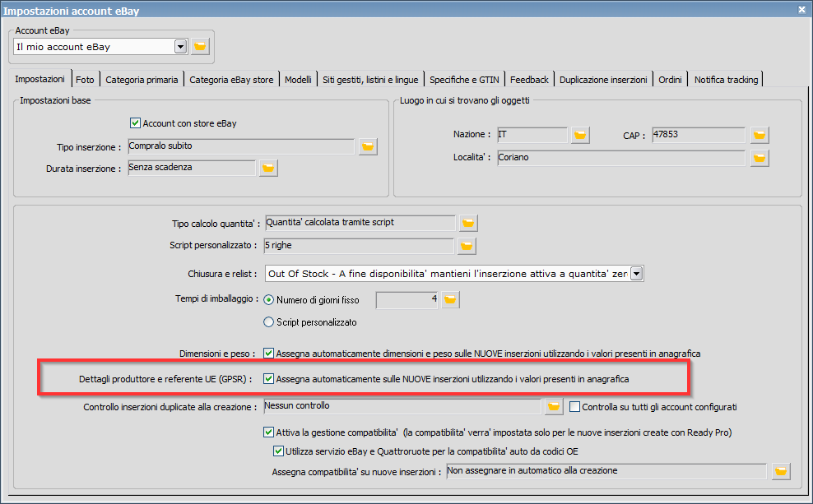This screenshot has height=504, width=813.
Task: Open Siti gestiti, listini e lingue tab
Action: pos(370,80)
